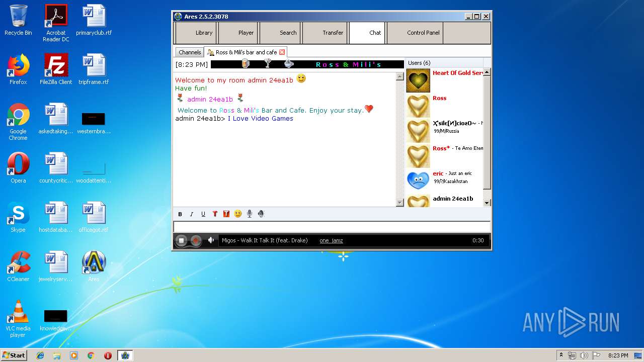This screenshot has width=644, height=362.
Task: Open Opera from the taskbar
Action: pos(108,355)
